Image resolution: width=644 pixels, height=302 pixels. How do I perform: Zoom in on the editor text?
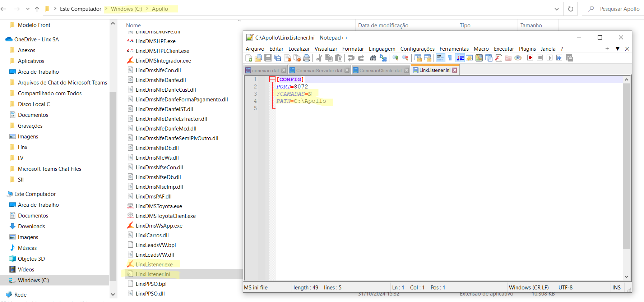[395, 58]
